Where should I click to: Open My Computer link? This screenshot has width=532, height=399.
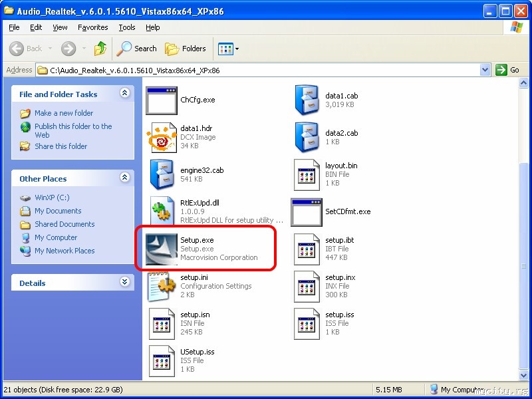56,237
